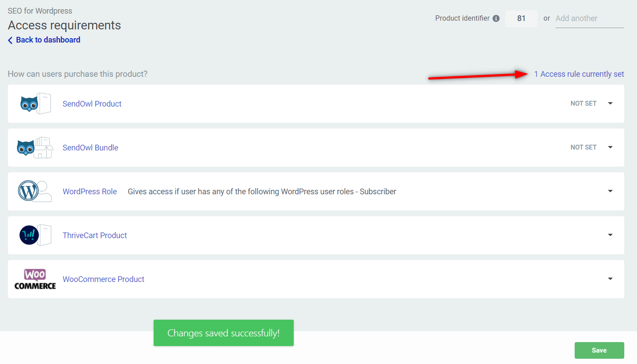Click the ThriveCart cart icon
Viewport: 637px width, 364px height.
pyautogui.click(x=29, y=236)
